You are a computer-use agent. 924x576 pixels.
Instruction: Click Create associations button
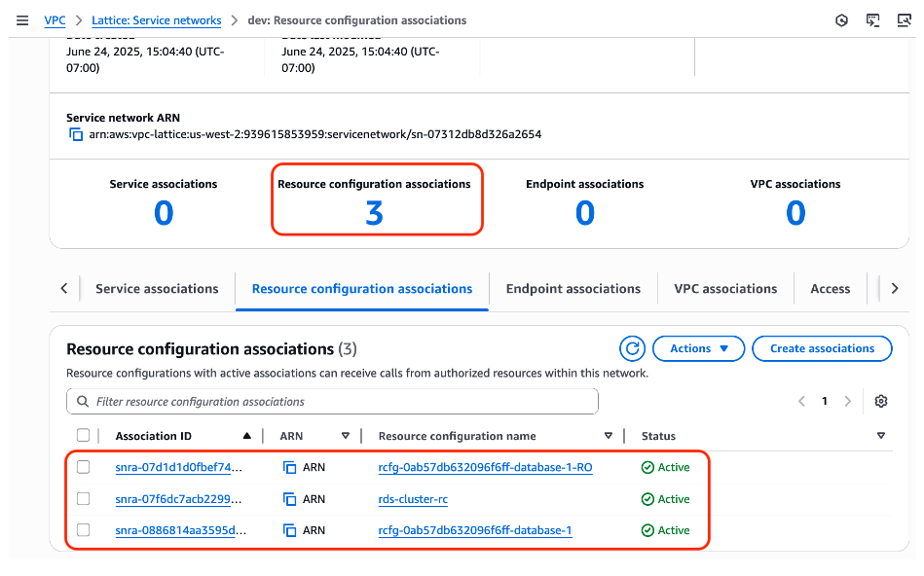tap(822, 348)
